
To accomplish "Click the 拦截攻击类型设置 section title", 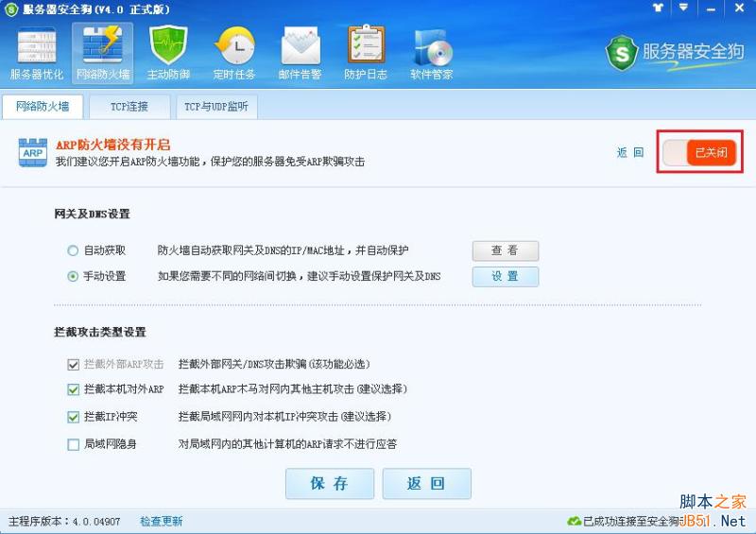I will tap(100, 332).
